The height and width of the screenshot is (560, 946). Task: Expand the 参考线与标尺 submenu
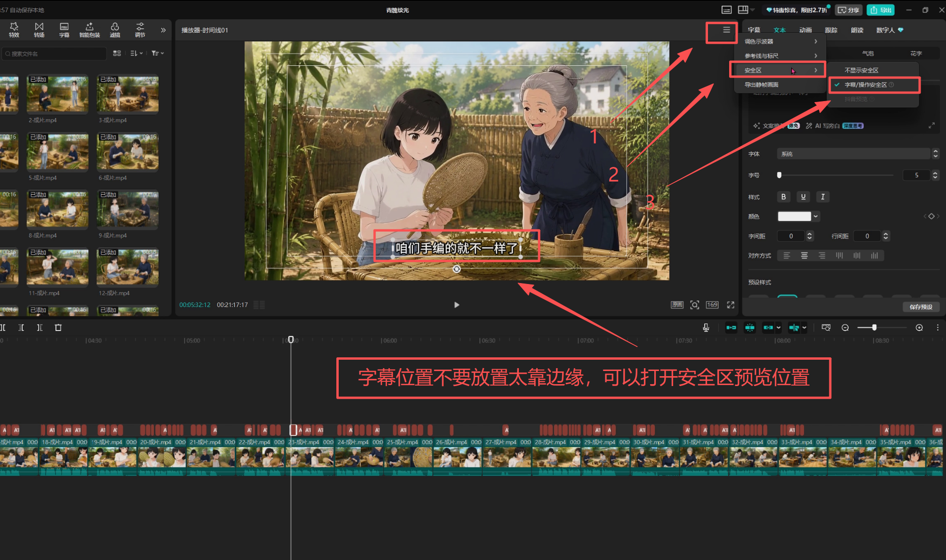coord(780,56)
